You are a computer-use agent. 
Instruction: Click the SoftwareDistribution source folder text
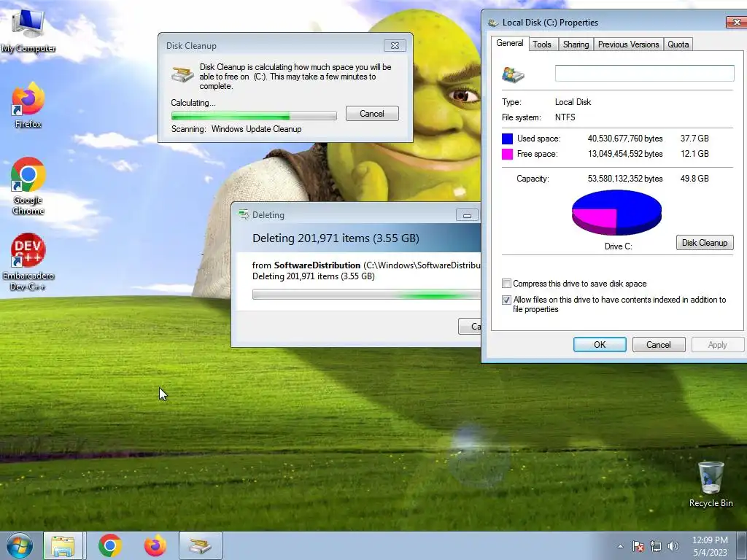point(317,265)
